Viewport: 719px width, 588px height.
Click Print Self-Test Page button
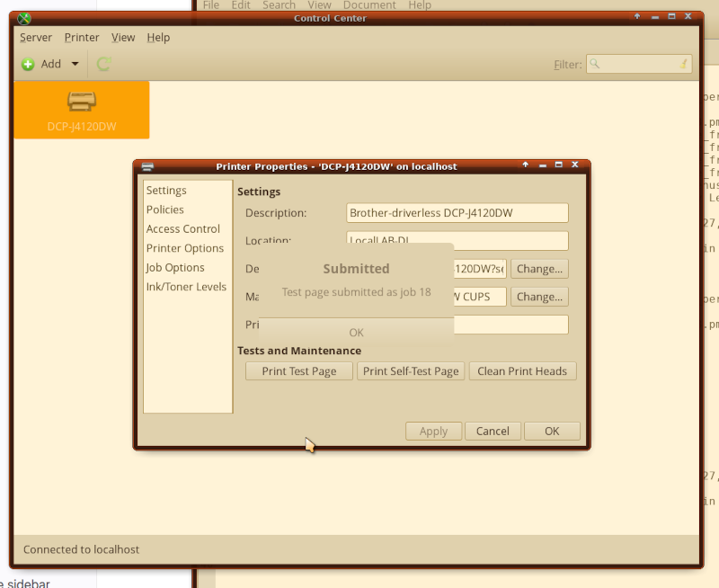[411, 371]
